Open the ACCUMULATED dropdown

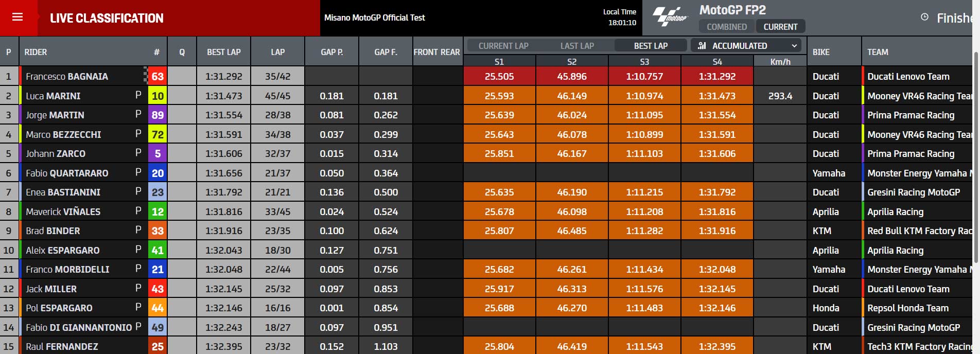(x=746, y=46)
